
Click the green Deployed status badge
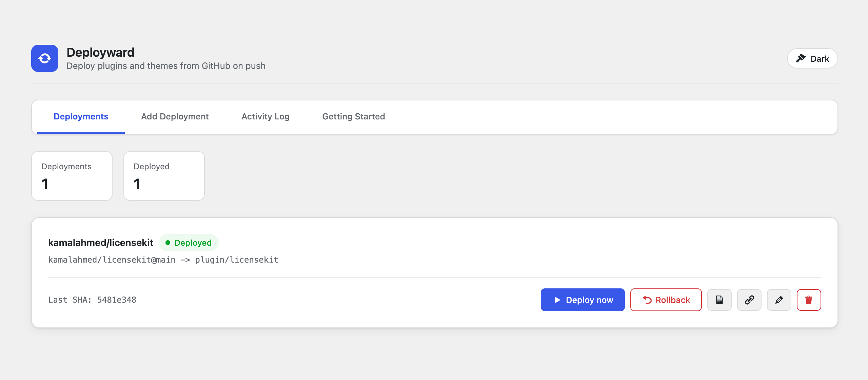tap(189, 243)
